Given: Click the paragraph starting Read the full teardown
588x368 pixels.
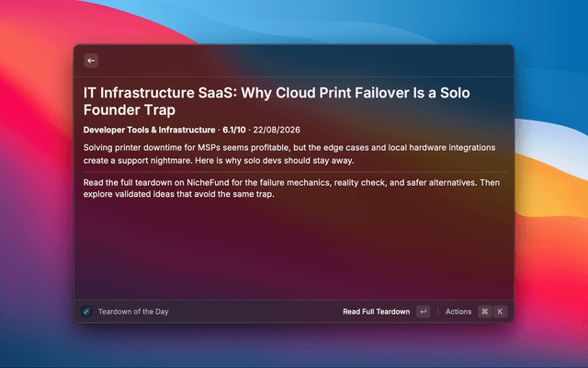Looking at the screenshot, I should (291, 188).
